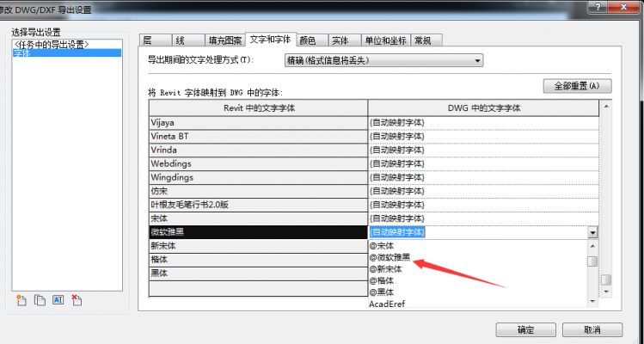This screenshot has width=644, height=344.
Task: Select the Vijaya font row
Action: [x=258, y=122]
